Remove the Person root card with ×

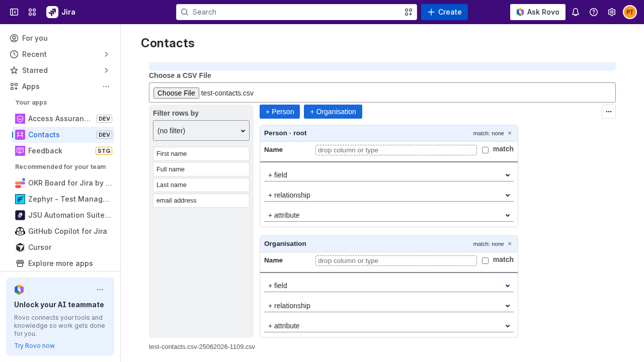(x=510, y=133)
